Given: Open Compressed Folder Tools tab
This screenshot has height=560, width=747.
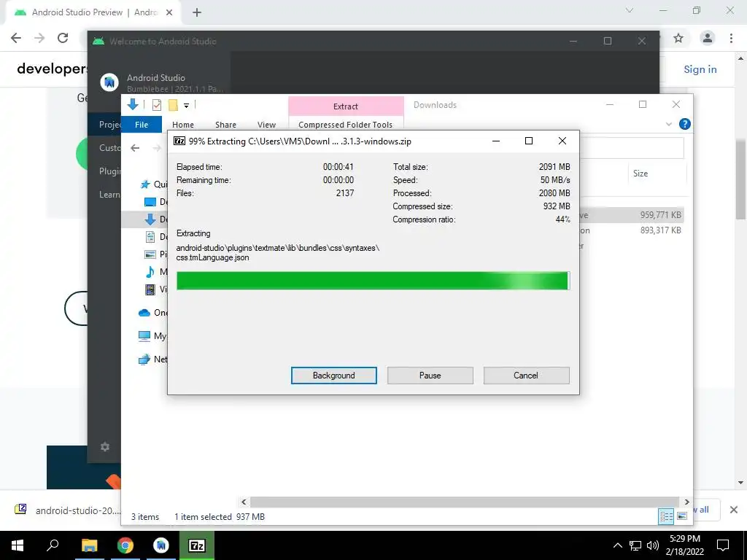Looking at the screenshot, I should (345, 125).
